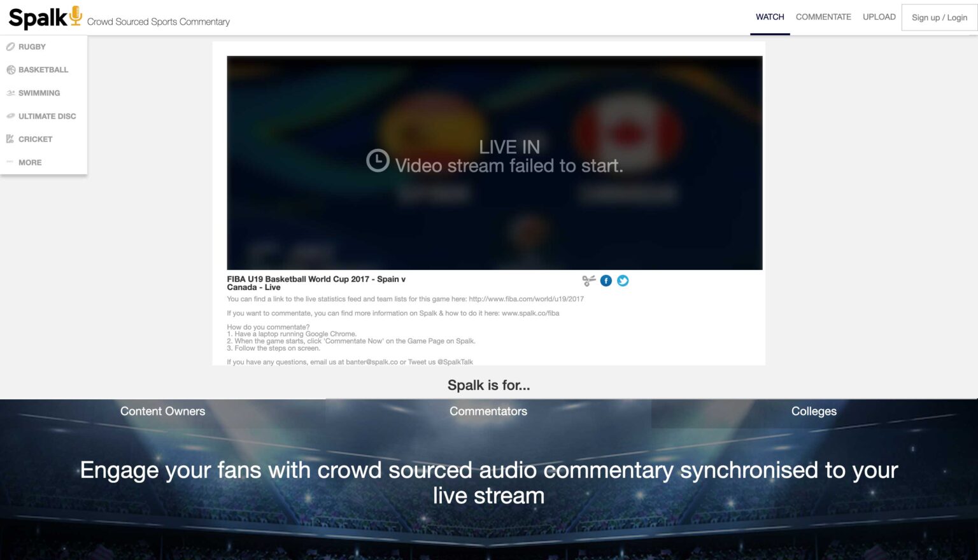The width and height of the screenshot is (978, 560).
Task: Select the Commentators tab
Action: 488,411
